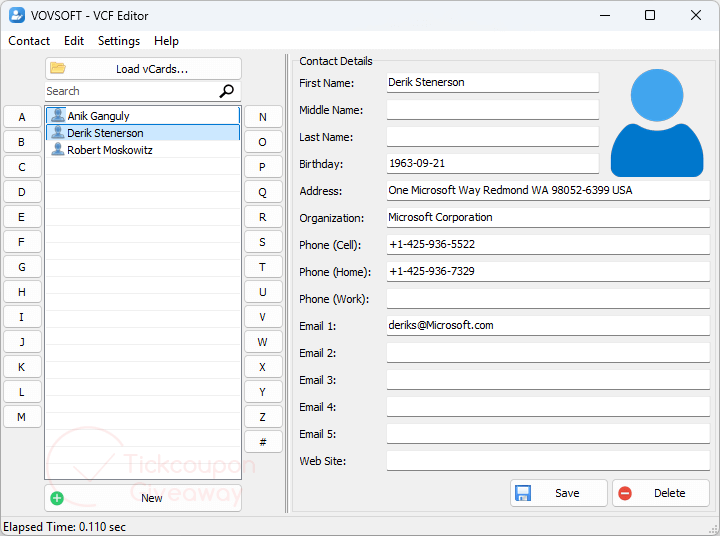
Task: Click Derik Stenerson's contact icon
Action: click(x=57, y=132)
